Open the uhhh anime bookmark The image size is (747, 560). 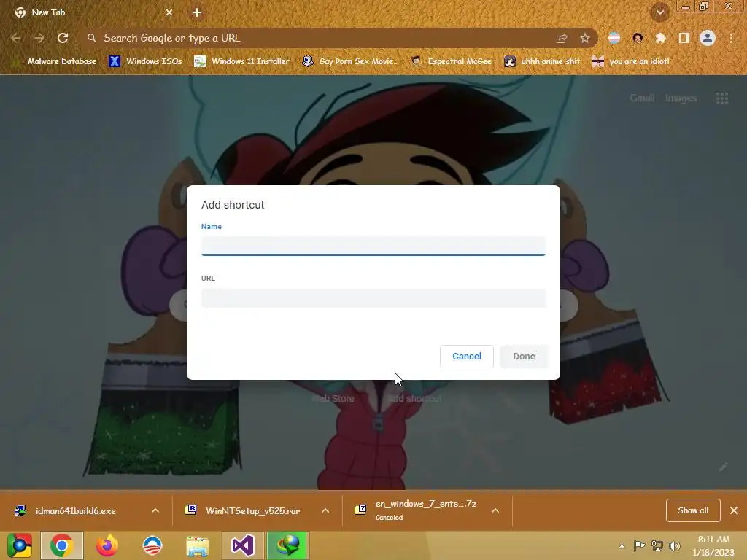(542, 61)
